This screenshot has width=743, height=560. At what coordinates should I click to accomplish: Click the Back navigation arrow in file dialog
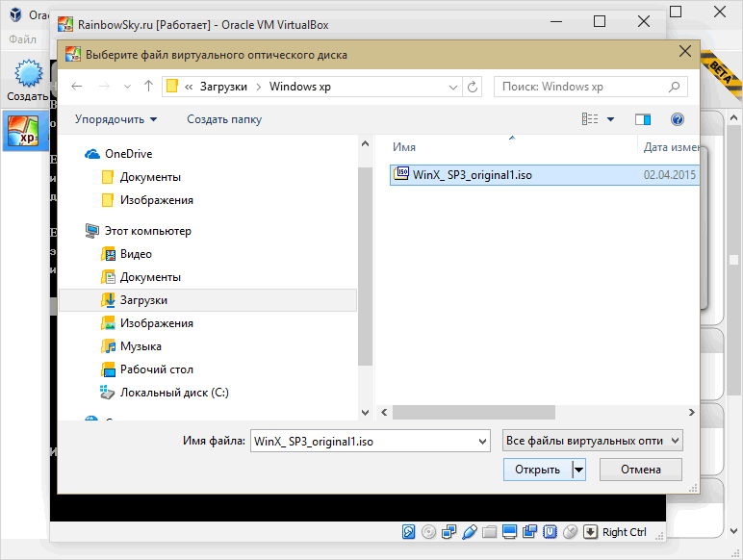pyautogui.click(x=77, y=87)
